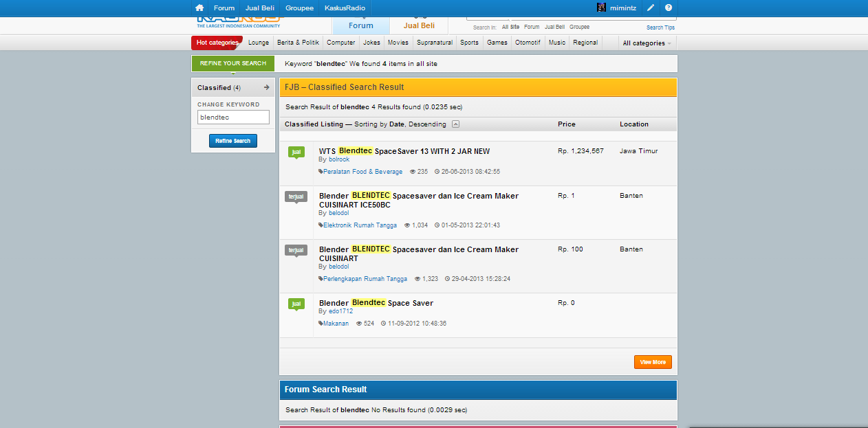Open the help question-mark icon
Viewport: 868px width, 428px height.
coord(669,8)
